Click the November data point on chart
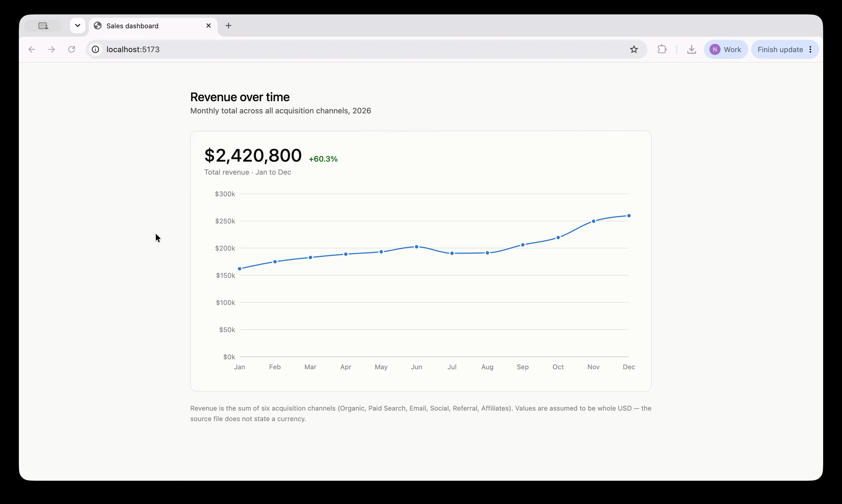The image size is (842, 504). click(x=594, y=222)
